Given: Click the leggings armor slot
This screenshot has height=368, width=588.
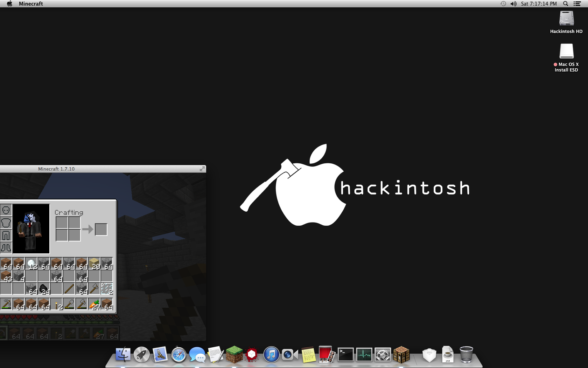Looking at the screenshot, I should pos(6,235).
